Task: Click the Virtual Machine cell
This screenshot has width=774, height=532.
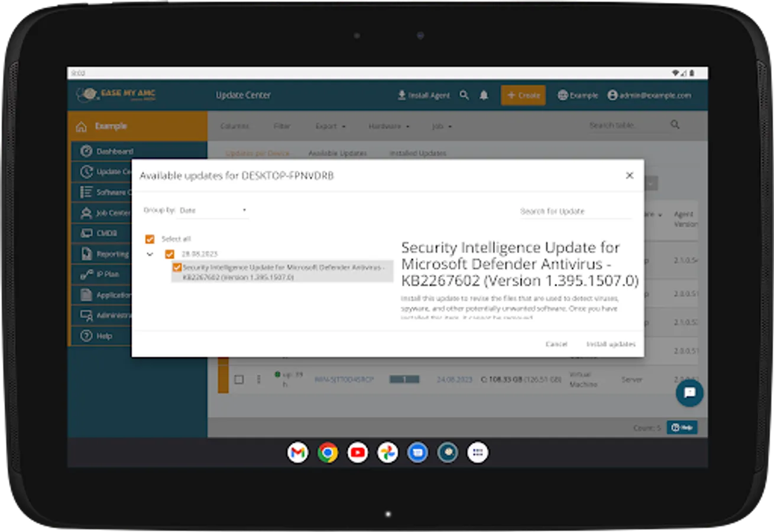Action: point(582,379)
